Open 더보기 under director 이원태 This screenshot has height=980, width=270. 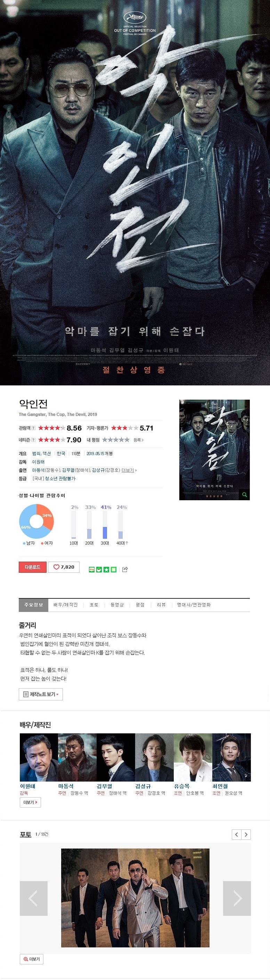point(31,802)
